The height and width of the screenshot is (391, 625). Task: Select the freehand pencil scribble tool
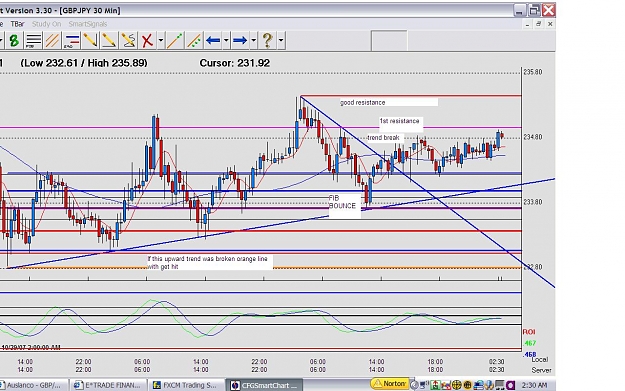[128, 40]
